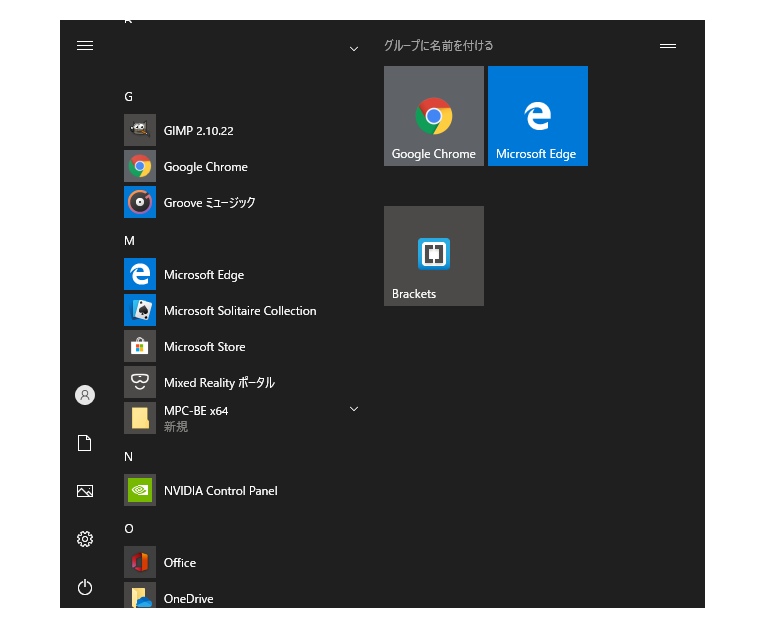The height and width of the screenshot is (628, 765).
Task: Open the user account icon
Action: (x=85, y=395)
